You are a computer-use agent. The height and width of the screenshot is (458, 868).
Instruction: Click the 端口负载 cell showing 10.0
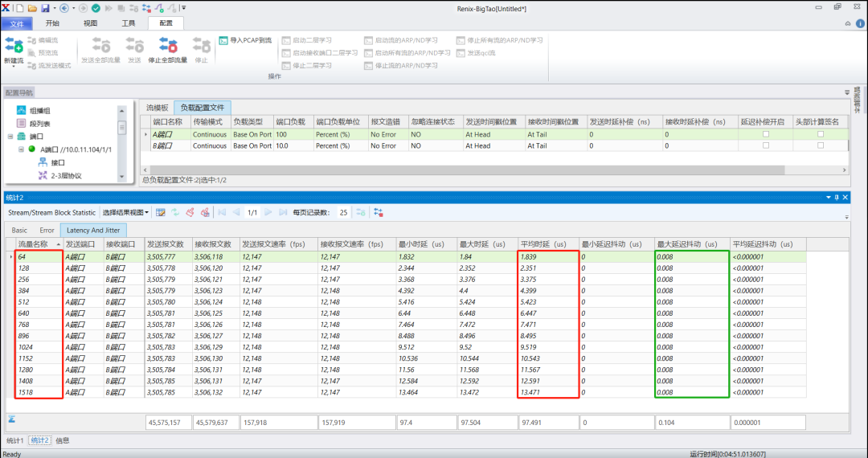(x=293, y=146)
